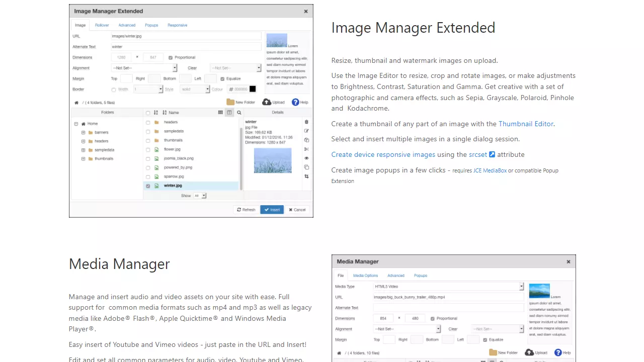Click the copy icon below the rename icon
Screen dimensions: 644x362
tap(306, 140)
